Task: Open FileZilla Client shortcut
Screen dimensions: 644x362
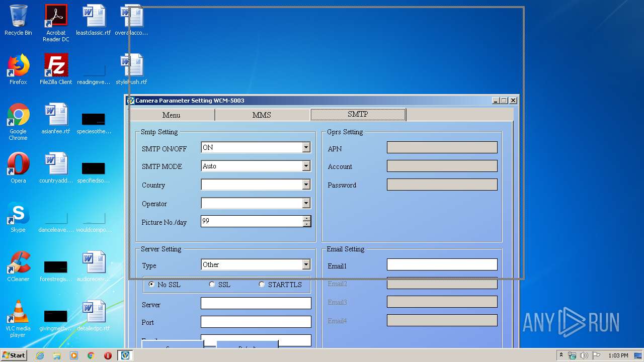Action: [56, 70]
